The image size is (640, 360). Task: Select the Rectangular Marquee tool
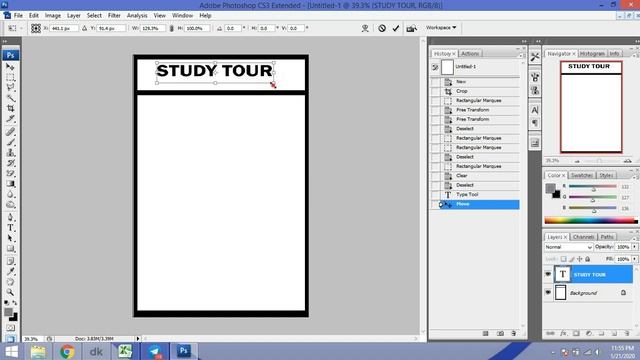tap(11, 77)
